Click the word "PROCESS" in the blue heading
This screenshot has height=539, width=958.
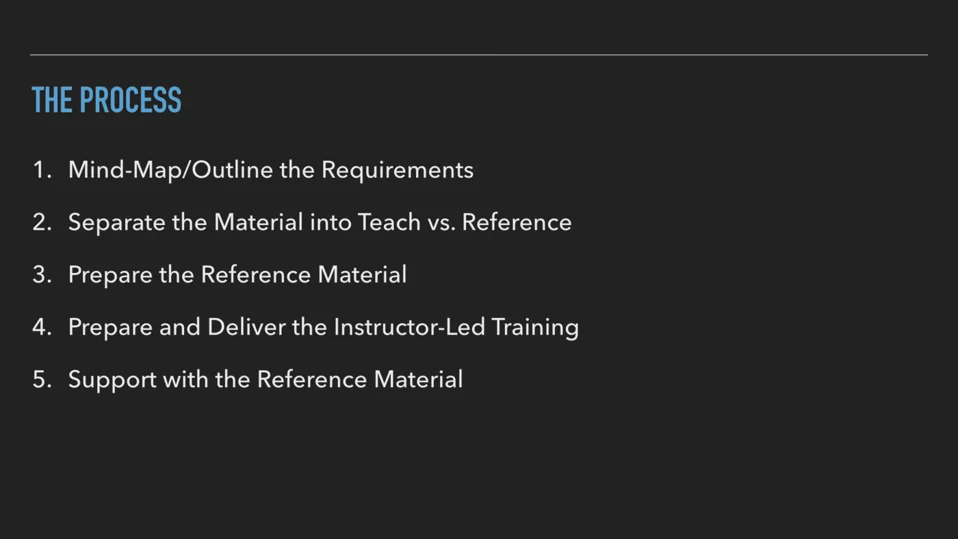coord(130,100)
